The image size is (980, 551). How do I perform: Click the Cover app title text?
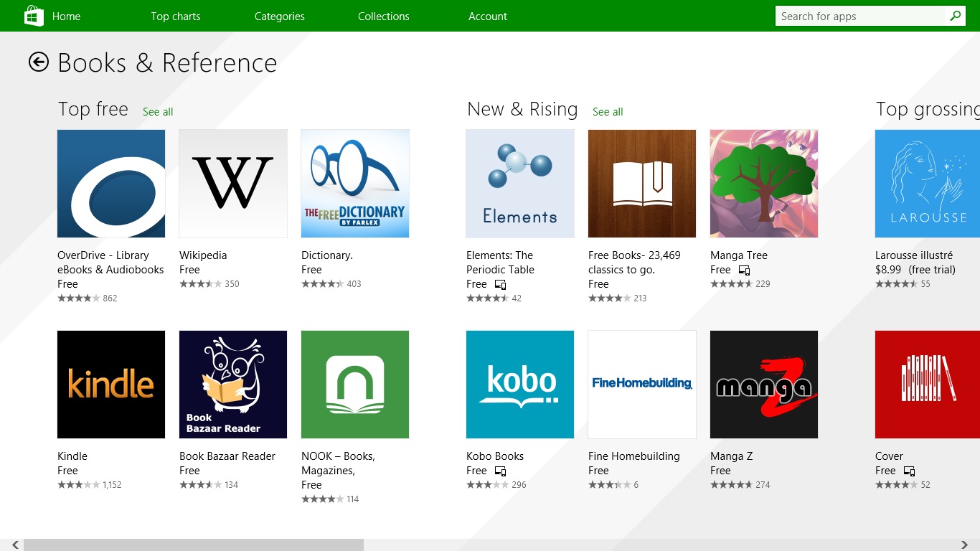click(889, 456)
